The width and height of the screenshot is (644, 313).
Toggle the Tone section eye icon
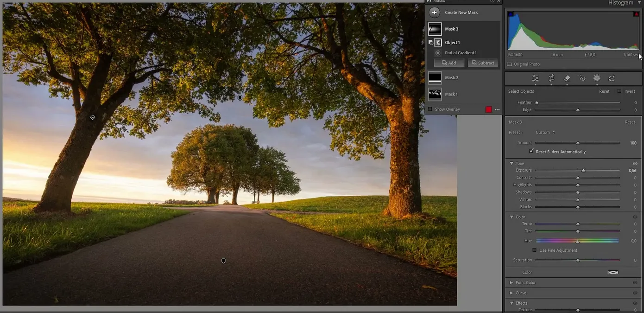[635, 164]
